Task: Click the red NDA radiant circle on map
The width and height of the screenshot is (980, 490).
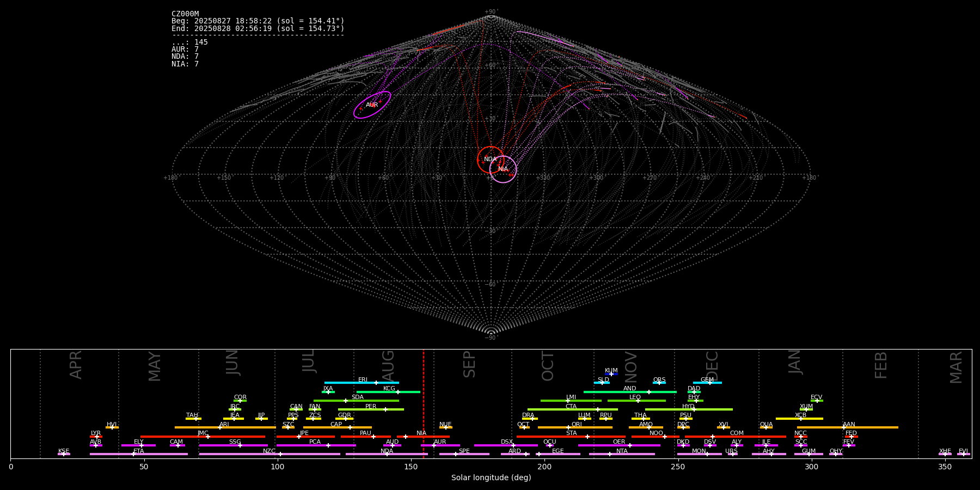Action: [491, 160]
